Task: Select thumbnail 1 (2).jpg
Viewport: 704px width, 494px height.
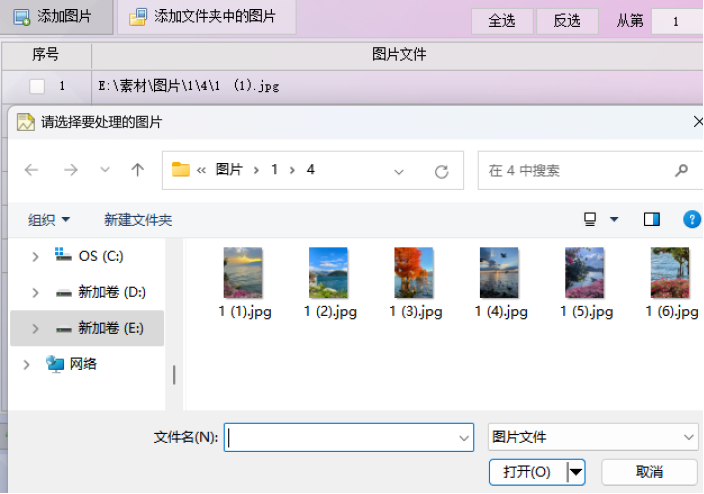Action: click(x=330, y=282)
